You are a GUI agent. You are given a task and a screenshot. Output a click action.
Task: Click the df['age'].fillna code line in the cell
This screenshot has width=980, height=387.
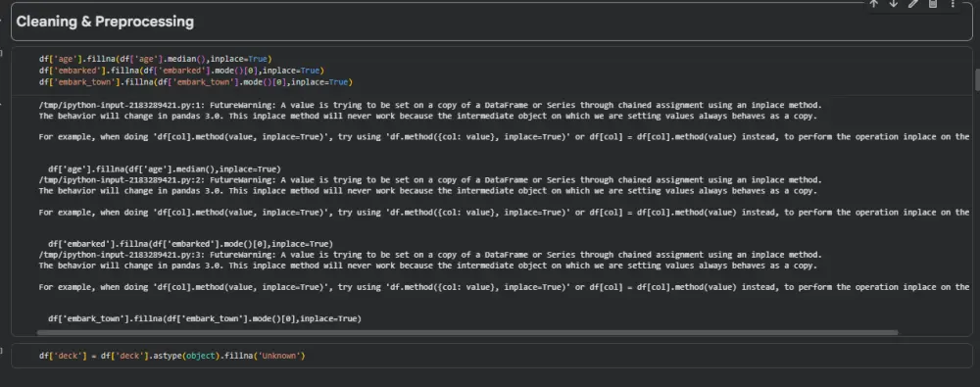pyautogui.click(x=156, y=59)
